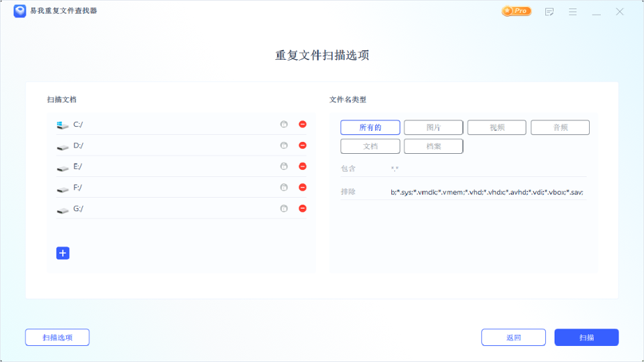
Task: Toggle the lock icon on F:/ row
Action: (x=284, y=187)
